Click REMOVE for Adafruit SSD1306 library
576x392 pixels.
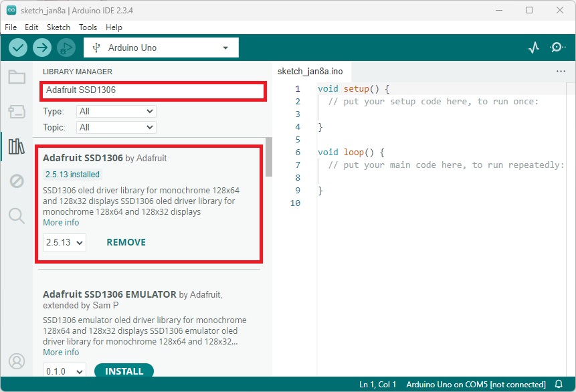click(126, 242)
